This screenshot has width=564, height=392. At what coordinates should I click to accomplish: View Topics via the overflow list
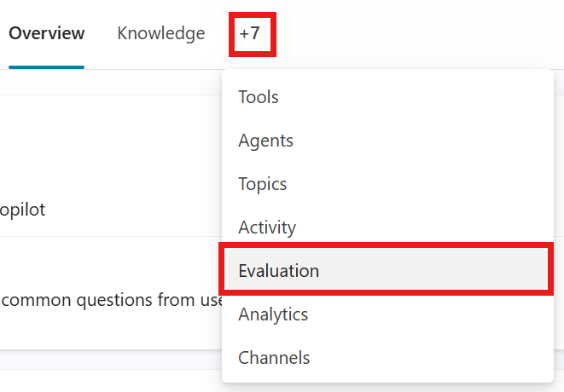pos(262,184)
